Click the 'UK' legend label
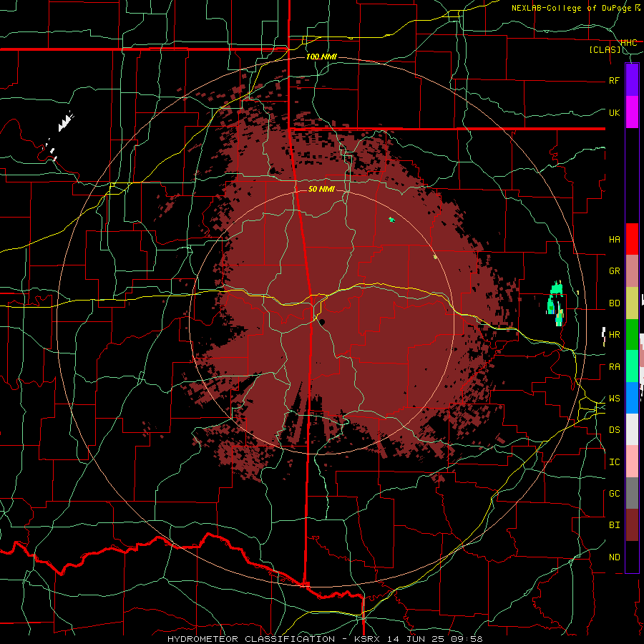 click(x=614, y=112)
